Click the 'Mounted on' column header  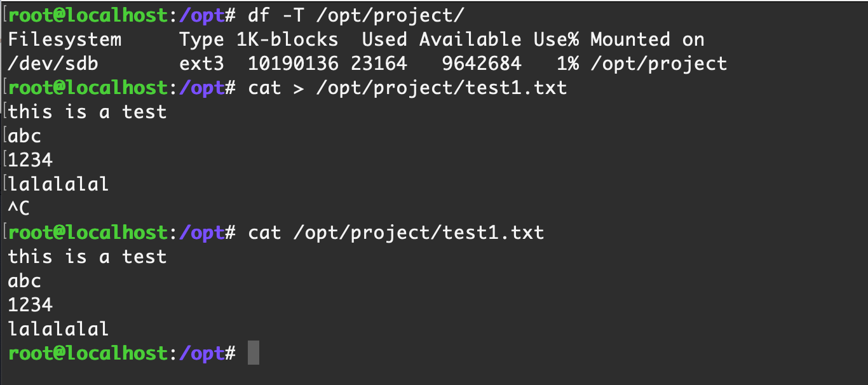pyautogui.click(x=648, y=39)
